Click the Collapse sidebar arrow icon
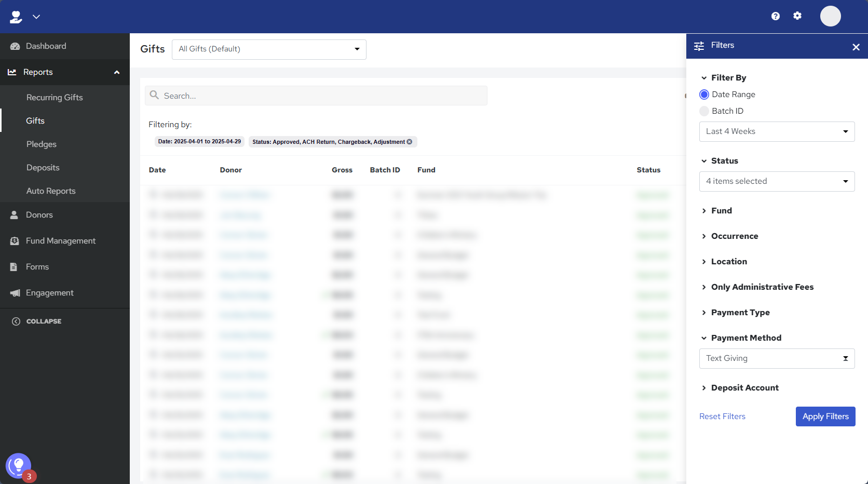Screen dimensions: 868x484 [16, 321]
